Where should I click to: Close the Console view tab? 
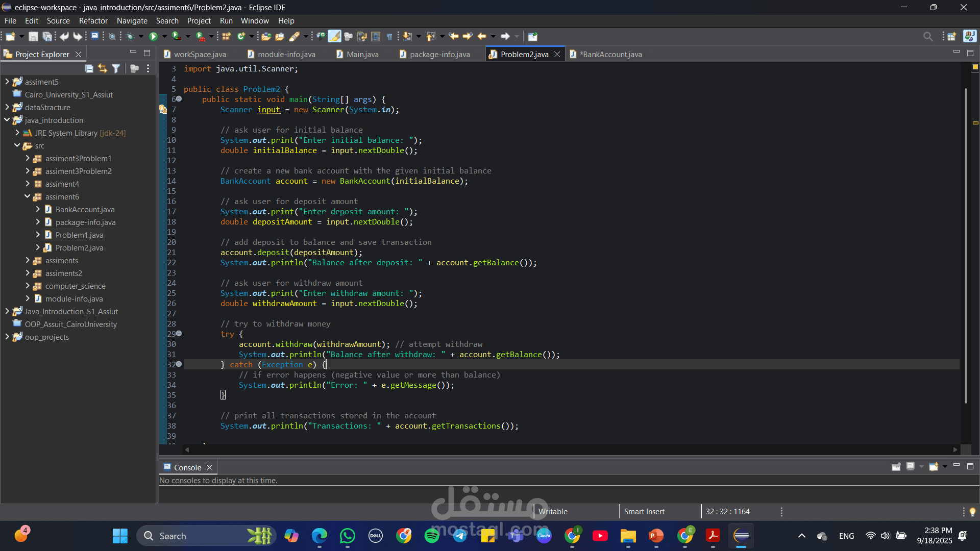click(209, 467)
